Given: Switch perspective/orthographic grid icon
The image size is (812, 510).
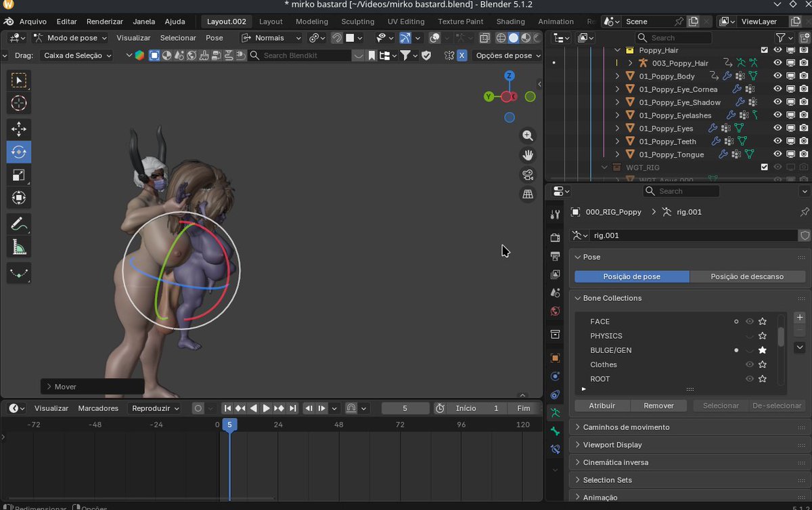Looking at the screenshot, I should click(x=528, y=194).
